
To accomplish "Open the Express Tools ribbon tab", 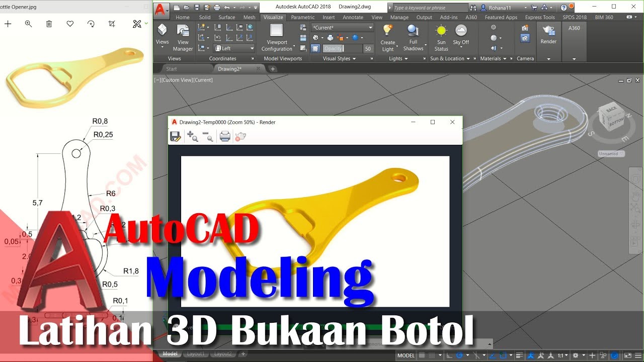I will pos(540,17).
